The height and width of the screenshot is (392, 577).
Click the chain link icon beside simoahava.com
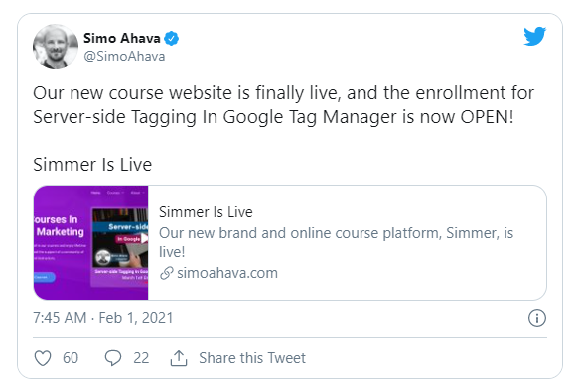click(x=166, y=273)
